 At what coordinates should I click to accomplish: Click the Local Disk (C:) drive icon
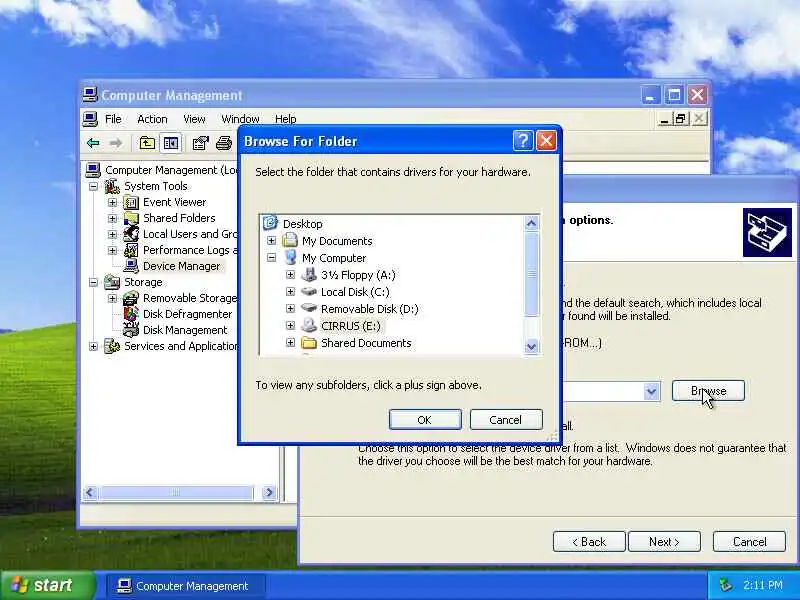(x=309, y=291)
